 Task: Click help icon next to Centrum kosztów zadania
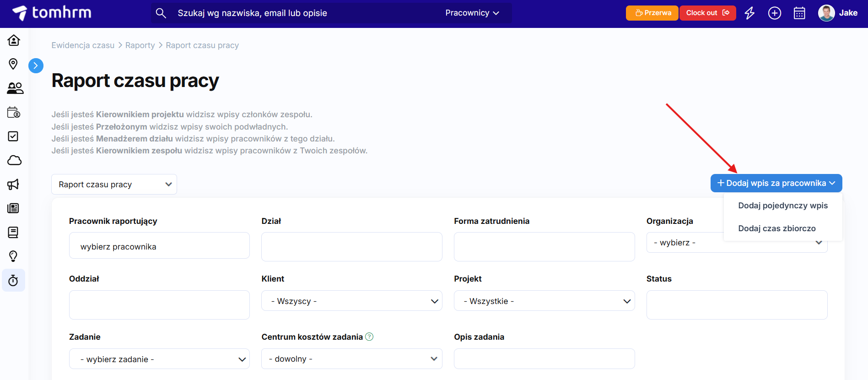click(x=369, y=337)
